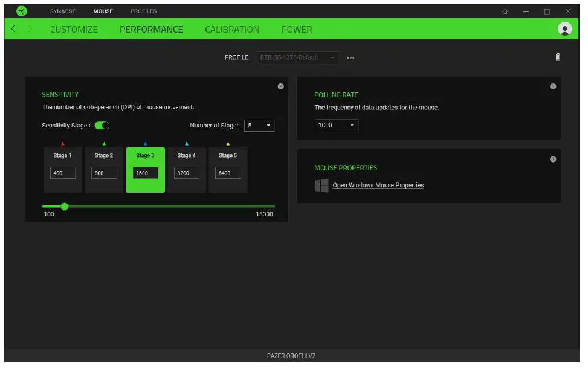Click the profile more options ellipsis
Screen dimensions: 588x371
tap(351, 57)
